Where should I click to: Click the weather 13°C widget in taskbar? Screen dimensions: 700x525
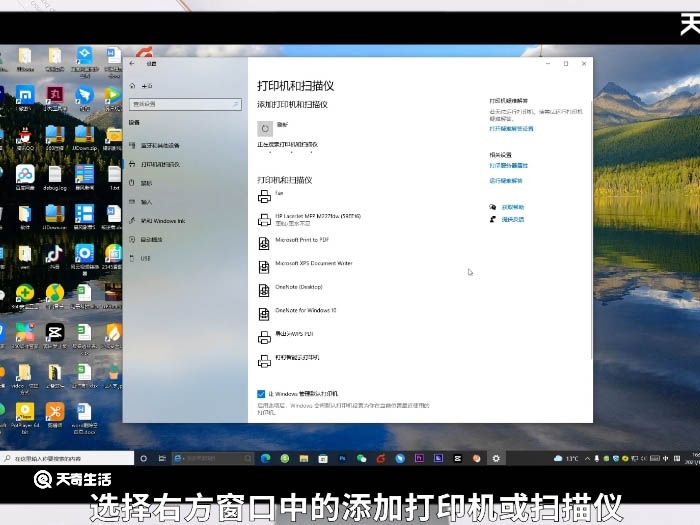(566, 458)
